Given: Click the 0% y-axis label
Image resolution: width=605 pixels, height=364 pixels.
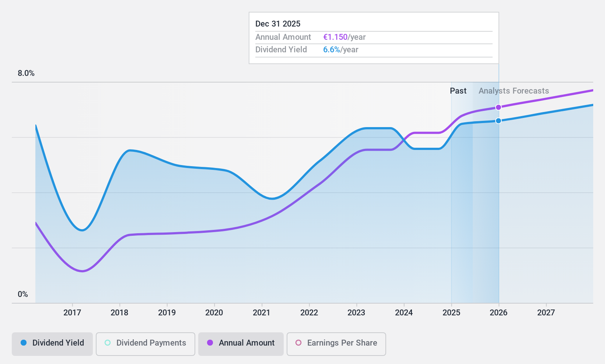Looking at the screenshot, I should click(23, 294).
